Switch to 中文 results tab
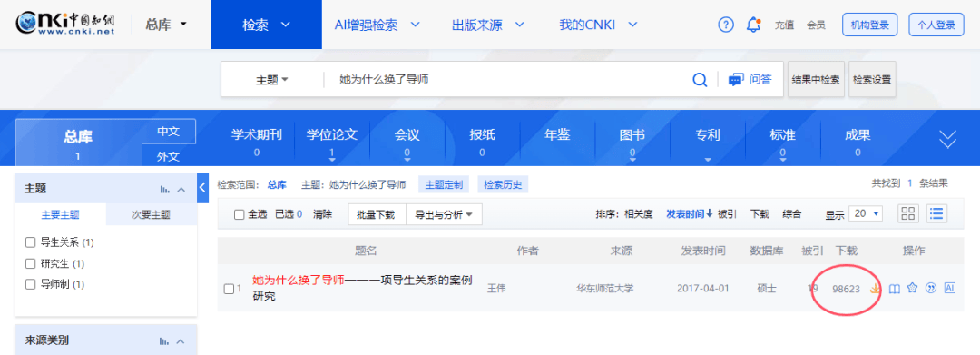Viewport: 980px width, 355px height. [168, 132]
